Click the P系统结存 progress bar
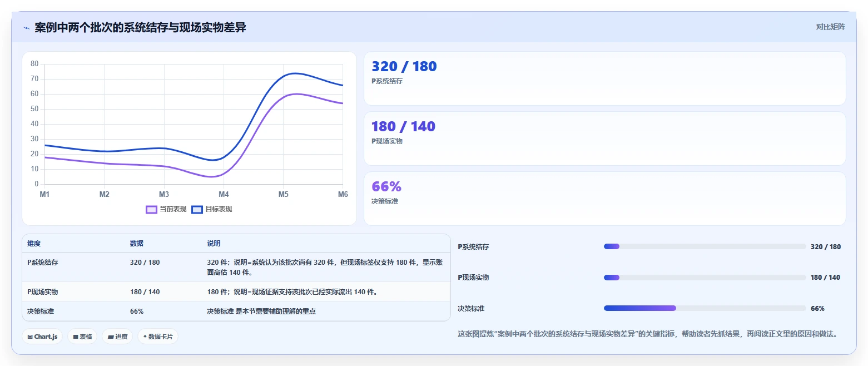Screen dimensions: 868x366 tap(705, 246)
